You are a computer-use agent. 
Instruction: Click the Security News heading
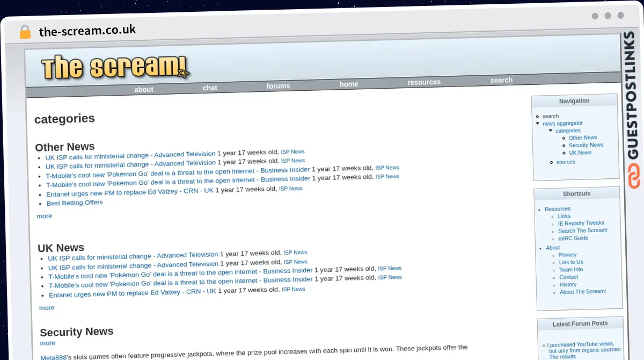(77, 332)
